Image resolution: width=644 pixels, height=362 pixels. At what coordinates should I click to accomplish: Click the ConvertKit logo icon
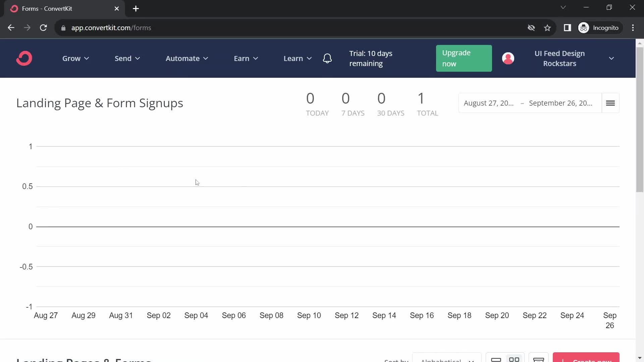click(24, 58)
